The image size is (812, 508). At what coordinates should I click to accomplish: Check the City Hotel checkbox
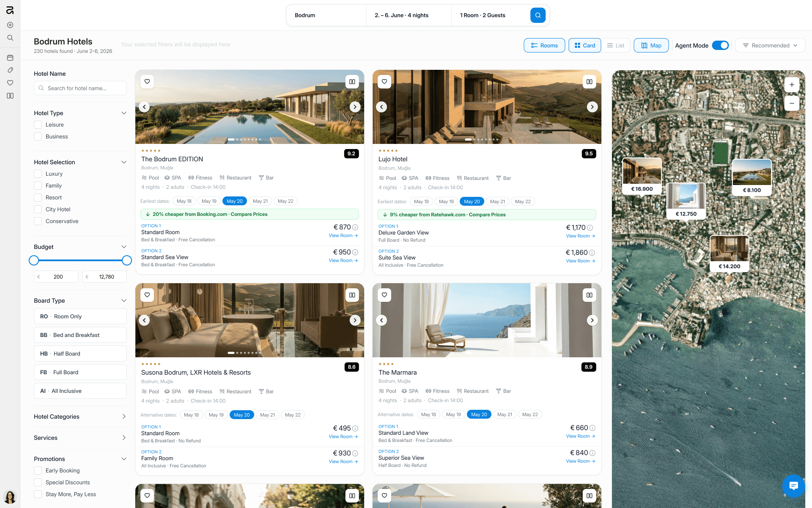[x=38, y=210]
